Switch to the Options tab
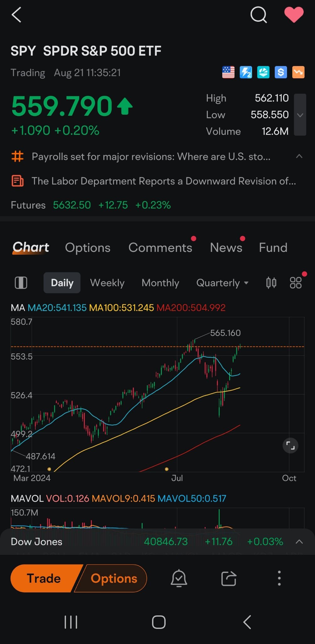315x644 pixels. coord(88,248)
